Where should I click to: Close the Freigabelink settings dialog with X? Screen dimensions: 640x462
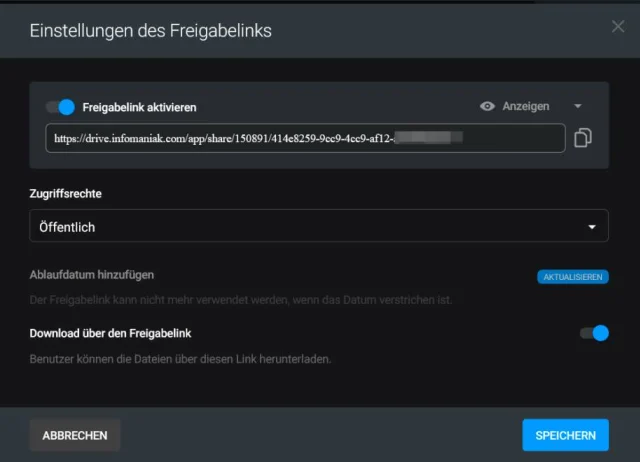[618, 27]
